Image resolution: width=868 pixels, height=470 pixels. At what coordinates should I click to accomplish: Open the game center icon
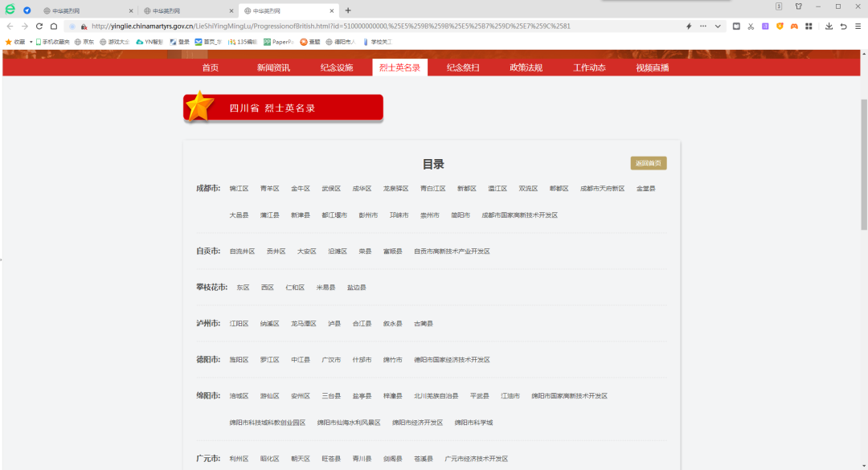pyautogui.click(x=794, y=27)
